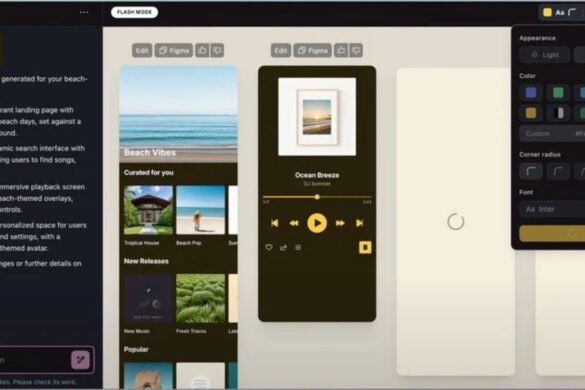The image size is (585, 390).
Task: Select the first corner radius option
Action: [531, 172]
